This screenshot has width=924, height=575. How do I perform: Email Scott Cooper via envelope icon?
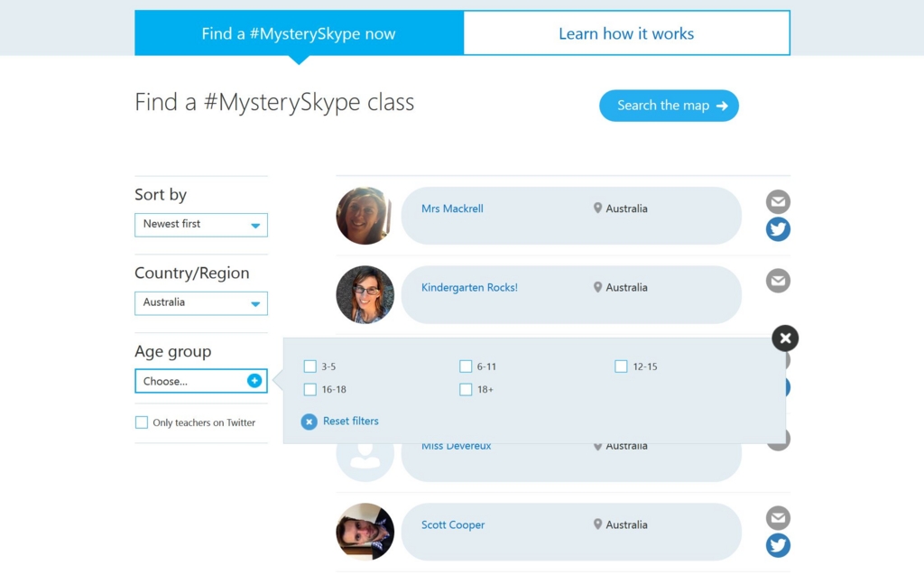point(778,518)
